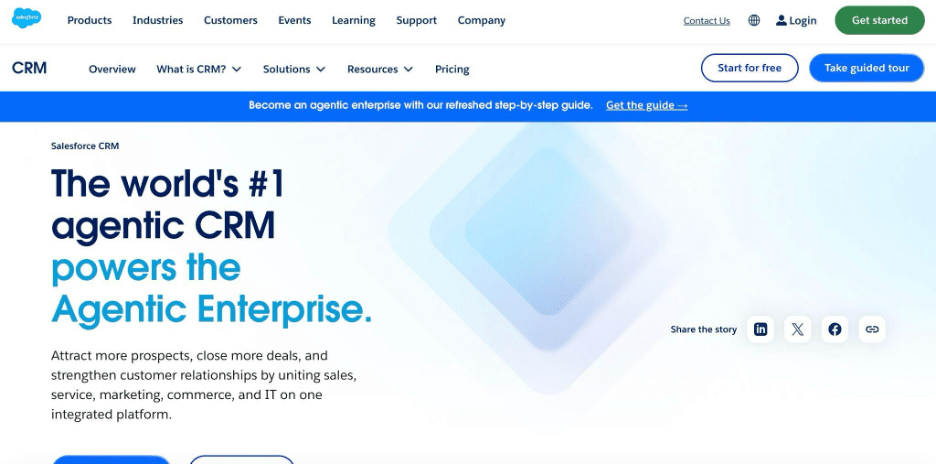Share the story on LinkedIn
This screenshot has height=464, width=936.
760,329
